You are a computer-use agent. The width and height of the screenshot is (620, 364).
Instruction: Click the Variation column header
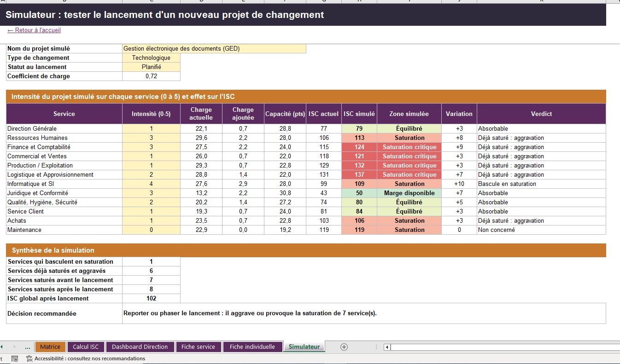click(x=459, y=114)
